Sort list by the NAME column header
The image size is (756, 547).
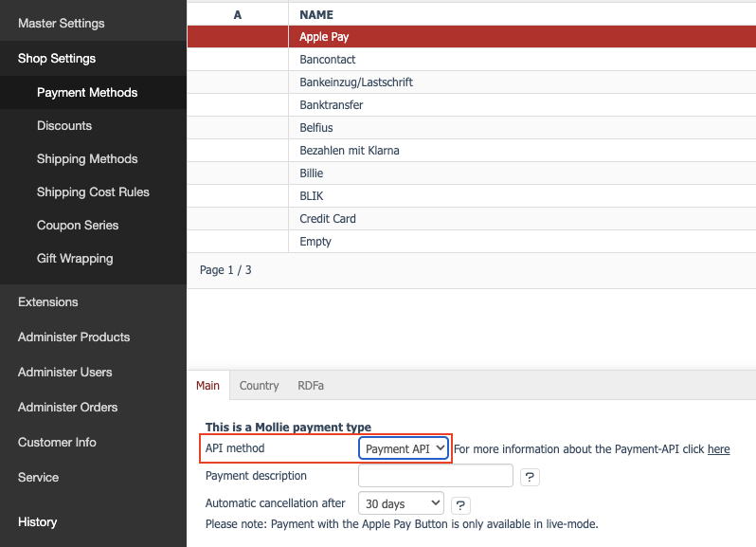tap(316, 15)
